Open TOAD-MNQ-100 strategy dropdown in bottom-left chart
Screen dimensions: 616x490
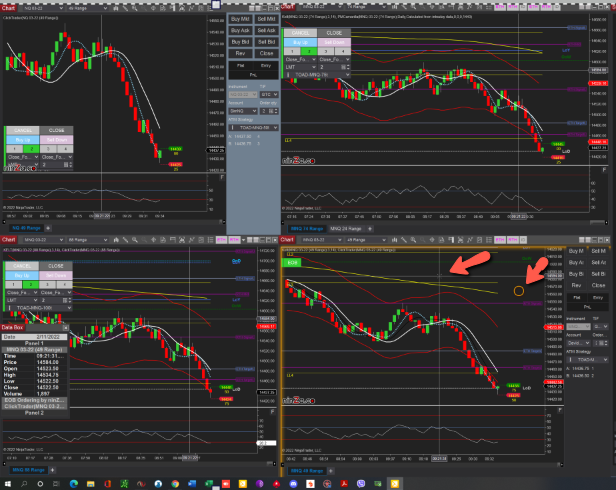coord(39,308)
